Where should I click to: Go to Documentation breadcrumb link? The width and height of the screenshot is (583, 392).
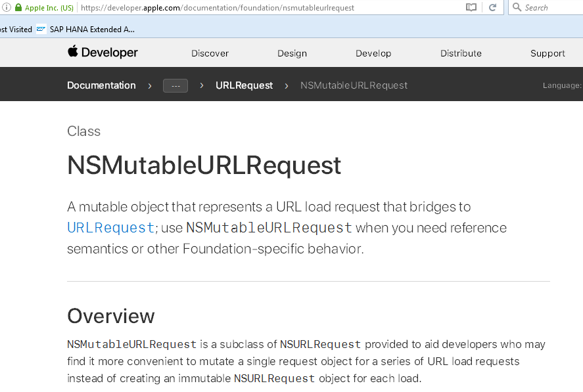coord(101,85)
